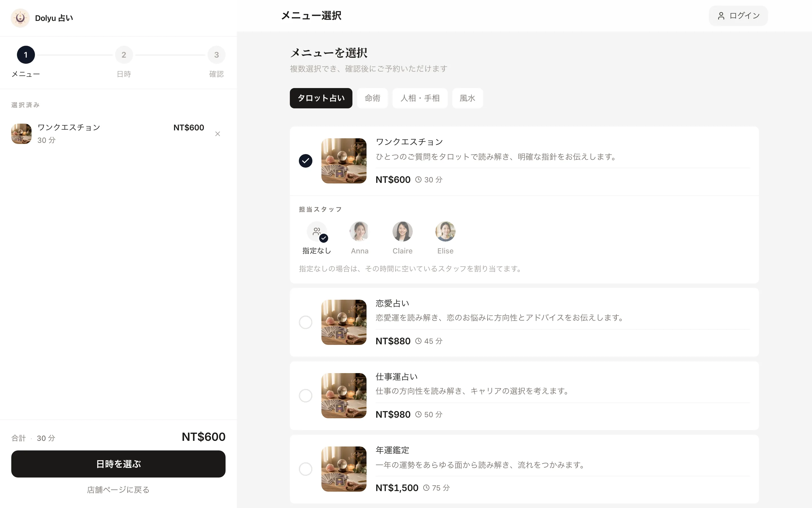Switch to the 風水 tab
812x508 pixels.
(x=467, y=98)
